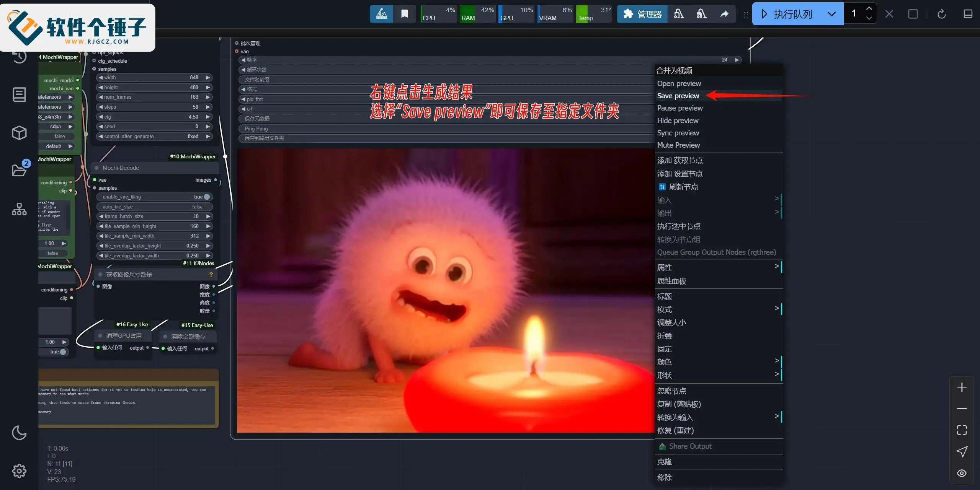Screen dimensions: 980x490
Task: Expand the 颜色 submenu
Action: point(719,361)
